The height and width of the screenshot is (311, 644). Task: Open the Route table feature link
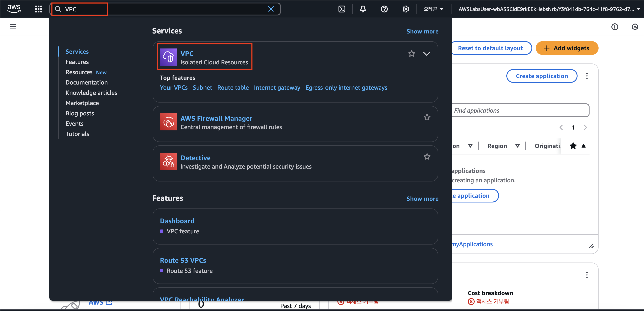233,88
